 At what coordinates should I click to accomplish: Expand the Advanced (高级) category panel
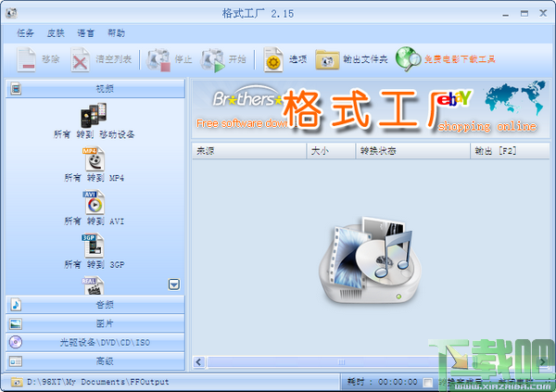click(x=95, y=361)
